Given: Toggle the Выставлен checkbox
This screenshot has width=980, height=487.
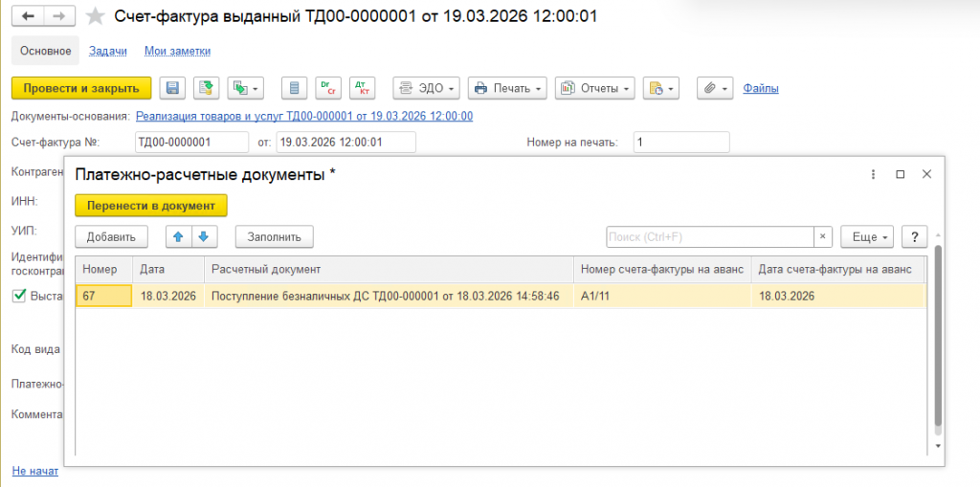Looking at the screenshot, I should click(19, 295).
